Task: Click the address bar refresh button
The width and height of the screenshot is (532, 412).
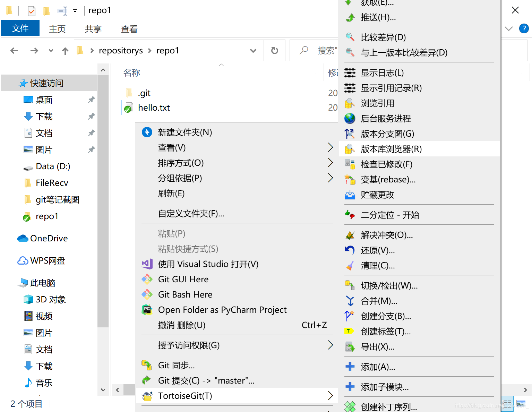Action: pyautogui.click(x=275, y=51)
